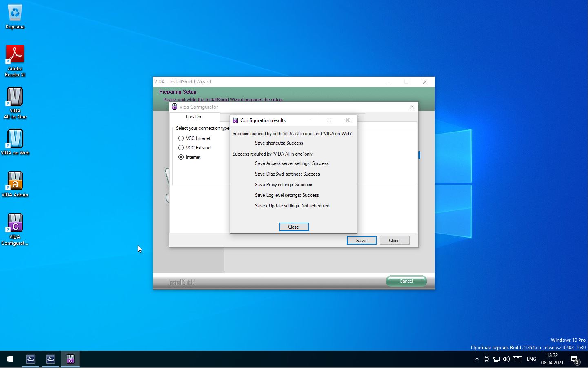Minimize the Configuration results dialog
Viewport: 588px width, 368px height.
tap(311, 120)
